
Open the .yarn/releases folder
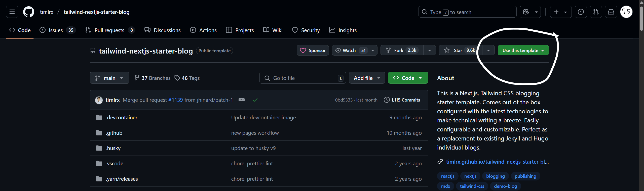(x=122, y=179)
